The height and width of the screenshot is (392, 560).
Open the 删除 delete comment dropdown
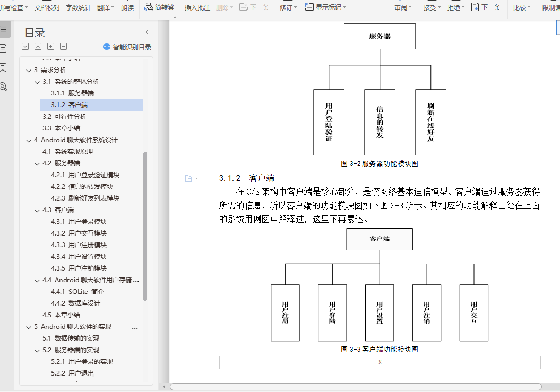click(225, 7)
